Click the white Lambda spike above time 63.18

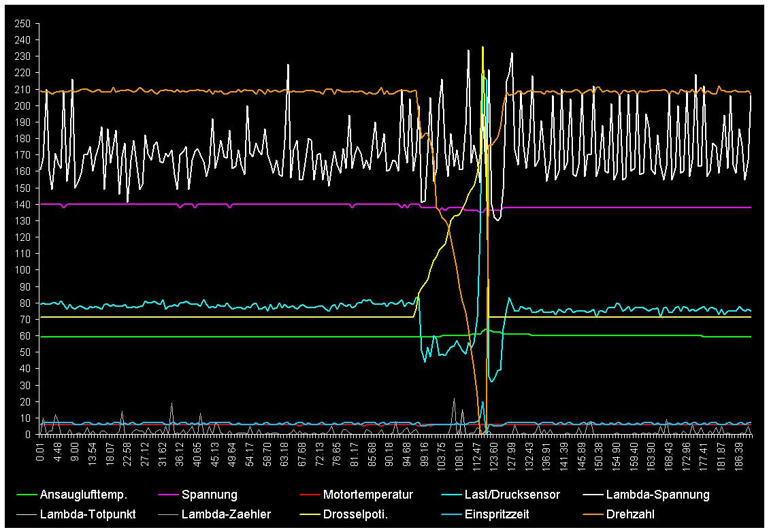pos(288,65)
